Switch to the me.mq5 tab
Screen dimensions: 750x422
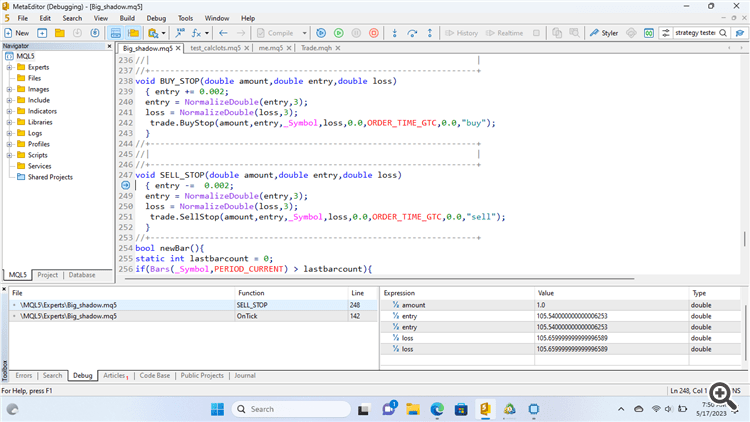tap(270, 48)
